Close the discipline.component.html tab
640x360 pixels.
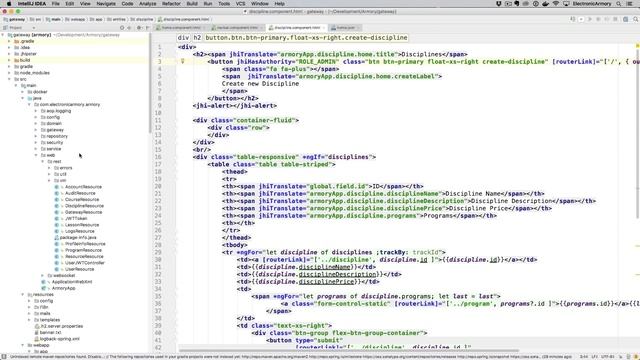click(x=324, y=28)
